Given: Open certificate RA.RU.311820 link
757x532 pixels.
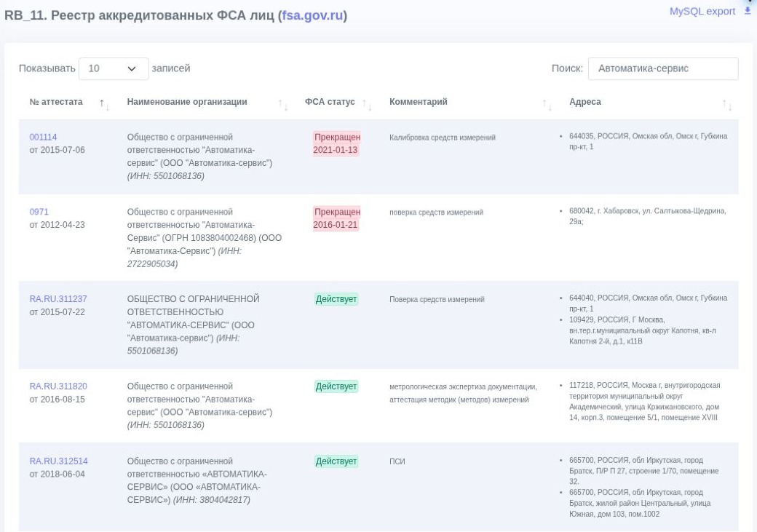Looking at the screenshot, I should (58, 386).
